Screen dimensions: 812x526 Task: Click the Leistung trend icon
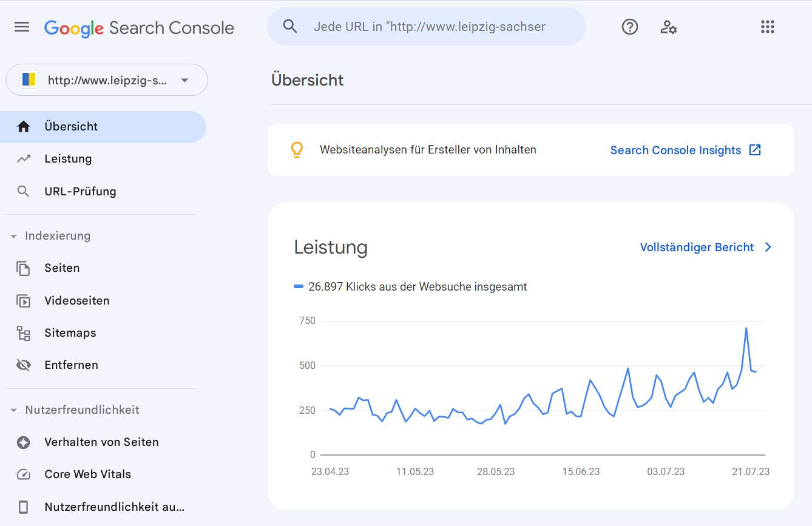click(24, 159)
